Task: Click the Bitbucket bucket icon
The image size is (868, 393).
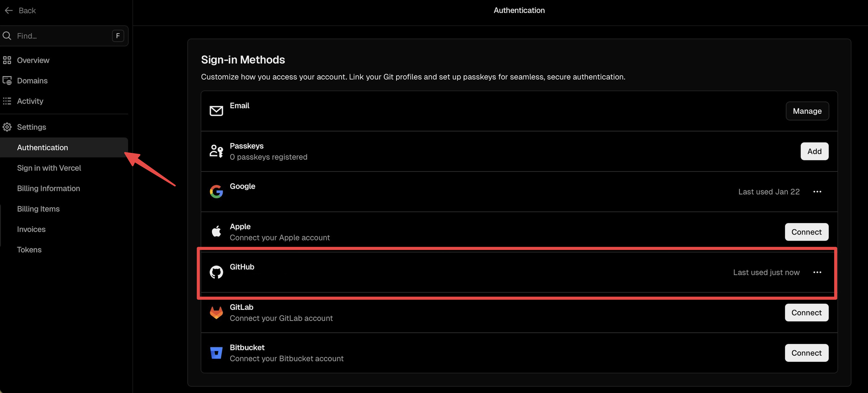Action: pos(216,352)
